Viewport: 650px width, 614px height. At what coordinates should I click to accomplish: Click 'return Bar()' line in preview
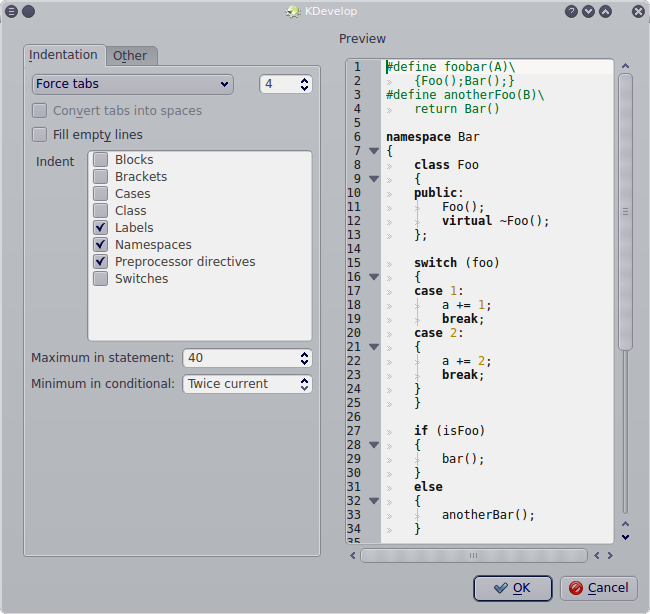(x=457, y=109)
